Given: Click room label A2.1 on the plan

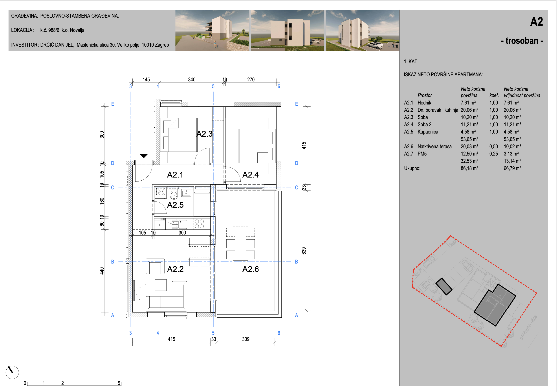Looking at the screenshot, I should (175, 175).
